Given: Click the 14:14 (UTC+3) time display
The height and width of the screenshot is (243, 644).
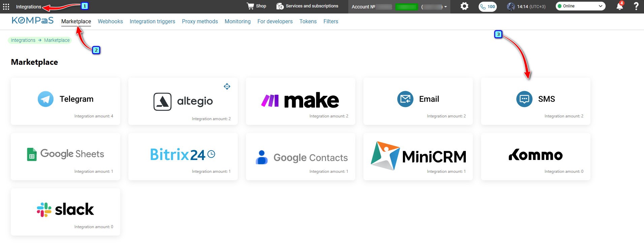Looking at the screenshot, I should 531,6.
